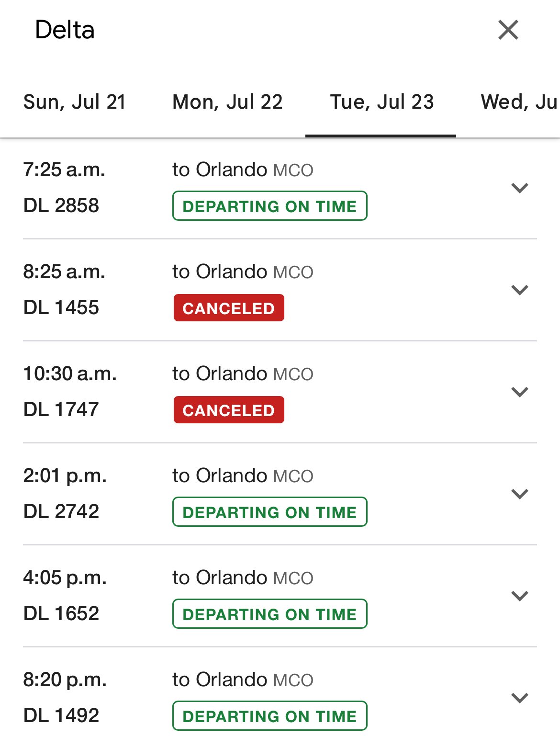This screenshot has width=560, height=748.
Task: Tap Departing On Time badge for DL 2742
Action: coord(269,512)
